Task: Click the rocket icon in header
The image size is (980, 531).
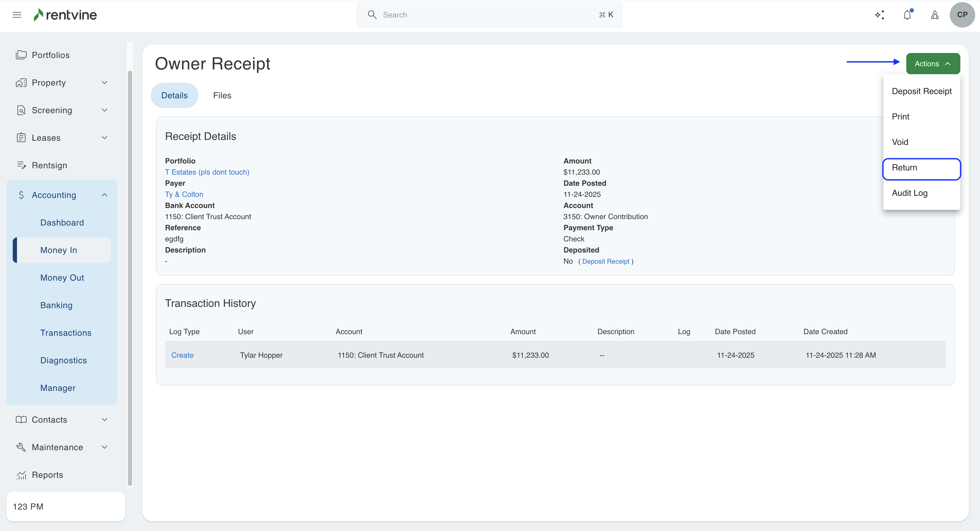Action: pos(935,15)
